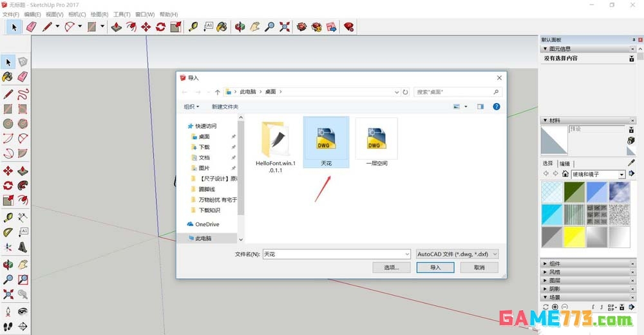The height and width of the screenshot is (335, 644).
Task: Refresh the folder listing in import dialog
Action: coord(405,92)
